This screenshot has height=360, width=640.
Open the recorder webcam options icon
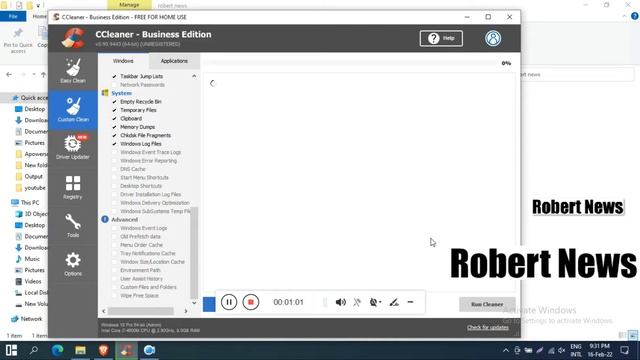click(375, 302)
